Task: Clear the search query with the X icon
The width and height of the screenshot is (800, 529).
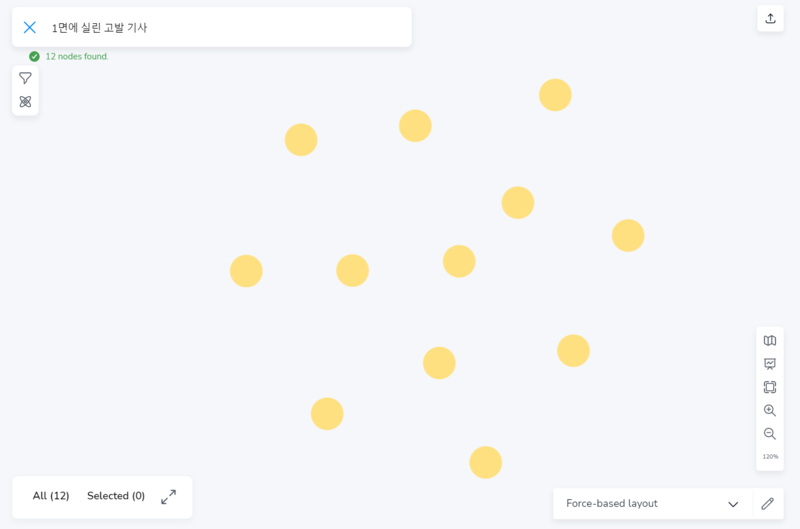Action: tap(30, 27)
